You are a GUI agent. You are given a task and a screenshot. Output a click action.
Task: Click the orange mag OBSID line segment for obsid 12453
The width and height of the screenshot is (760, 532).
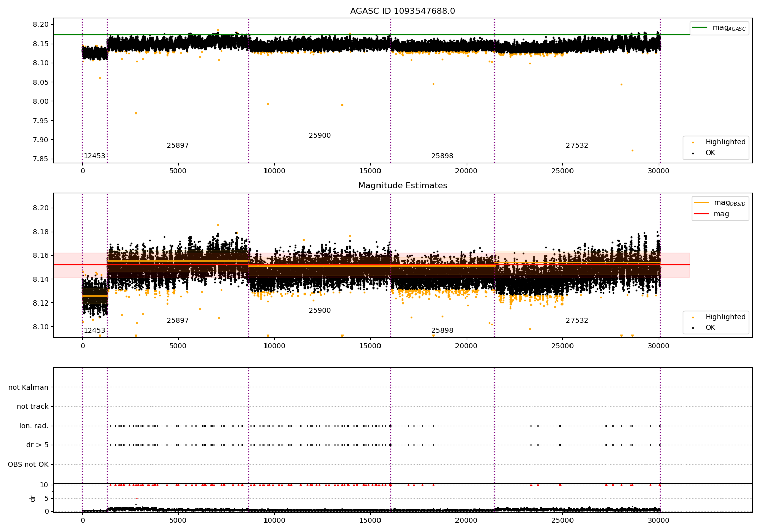tap(95, 296)
